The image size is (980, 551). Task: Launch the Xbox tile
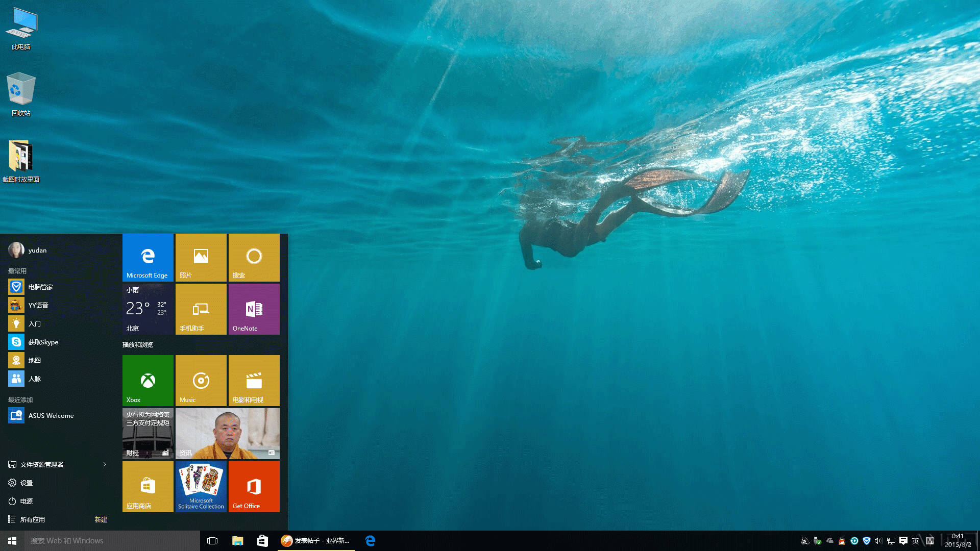point(148,381)
